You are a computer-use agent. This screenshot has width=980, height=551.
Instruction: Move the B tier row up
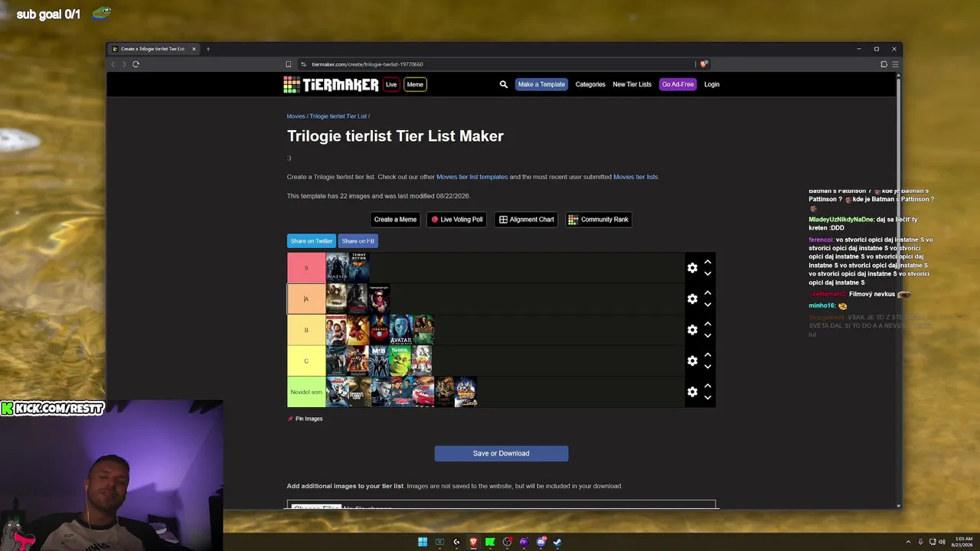(x=707, y=324)
